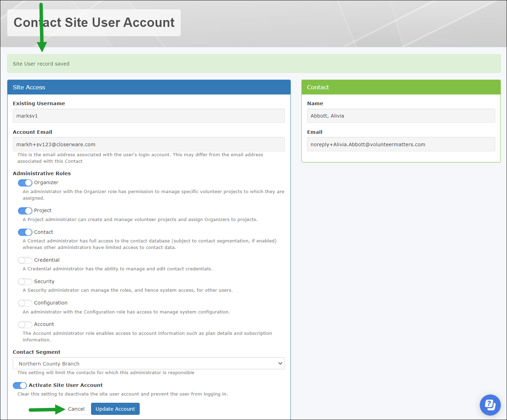Click the Project administrator description text
Screen dimensions: 507x420
140,220
